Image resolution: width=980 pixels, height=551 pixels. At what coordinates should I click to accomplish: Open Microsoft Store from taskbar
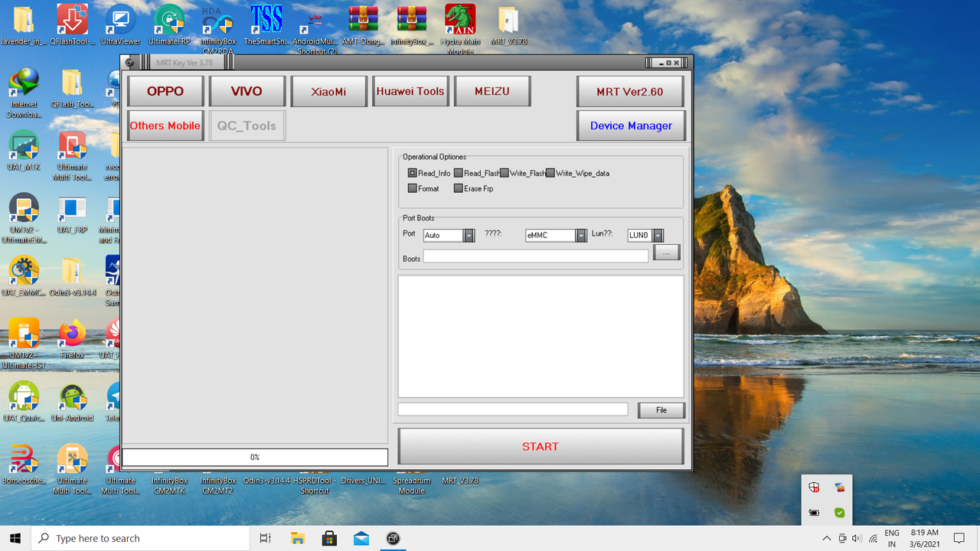(329, 538)
